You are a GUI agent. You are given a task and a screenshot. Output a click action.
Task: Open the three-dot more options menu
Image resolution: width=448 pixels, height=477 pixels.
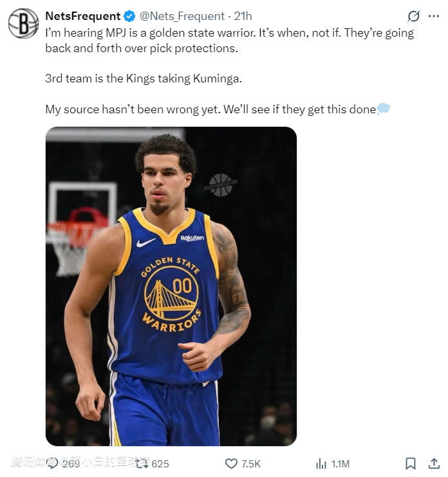pos(432,17)
